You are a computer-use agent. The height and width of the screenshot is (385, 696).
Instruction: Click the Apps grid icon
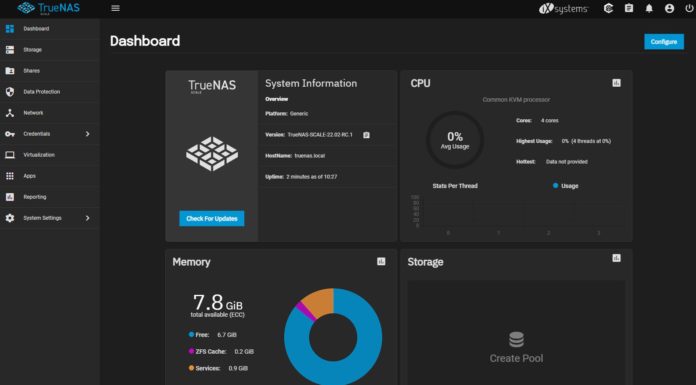[x=10, y=176]
